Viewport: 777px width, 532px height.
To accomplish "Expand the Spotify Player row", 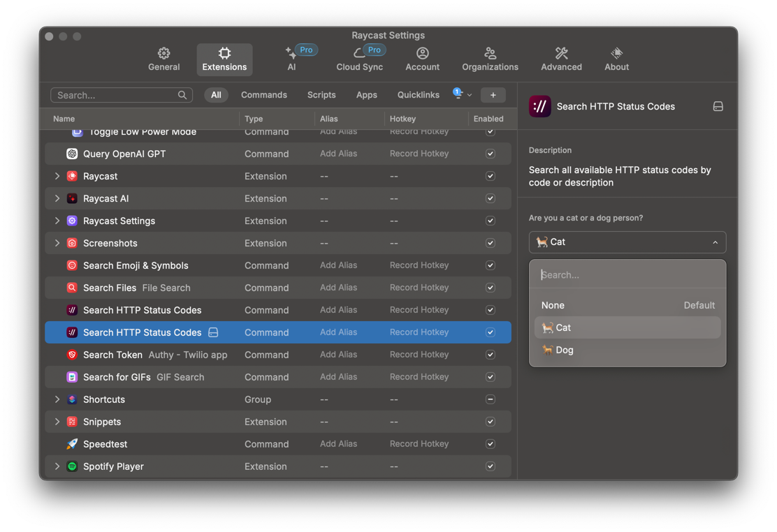I will point(57,466).
